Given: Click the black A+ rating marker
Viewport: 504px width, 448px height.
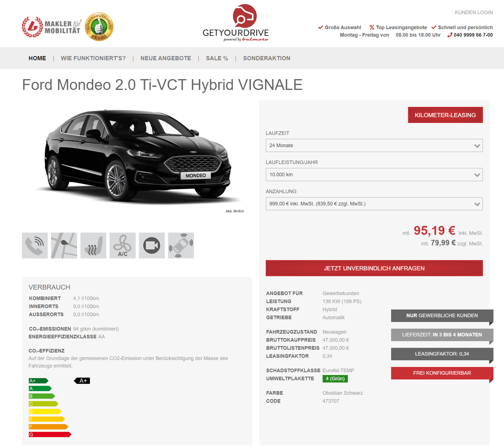Looking at the screenshot, I should (82, 381).
